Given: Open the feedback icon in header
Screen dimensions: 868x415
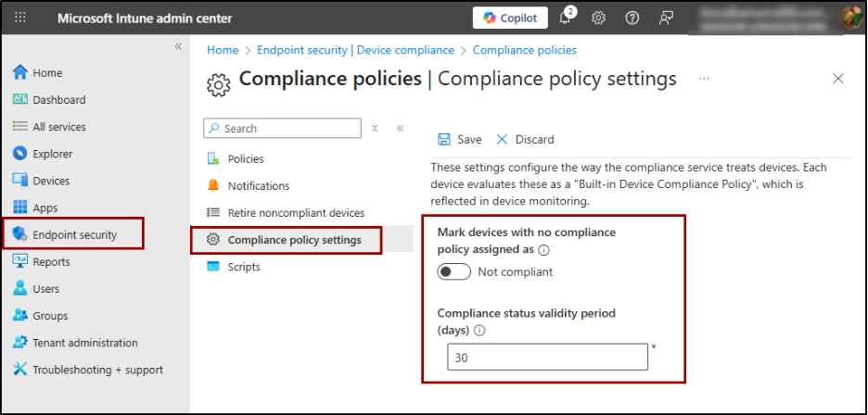Looking at the screenshot, I should click(666, 18).
